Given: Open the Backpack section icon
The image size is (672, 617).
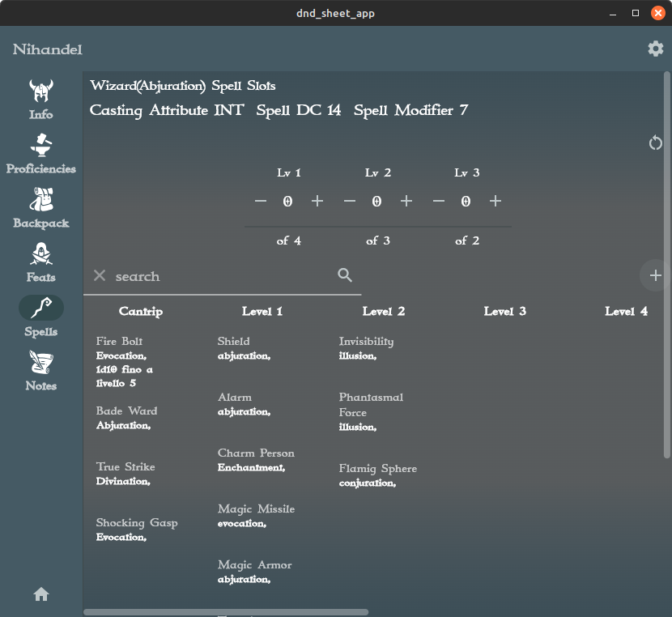Looking at the screenshot, I should [40, 200].
